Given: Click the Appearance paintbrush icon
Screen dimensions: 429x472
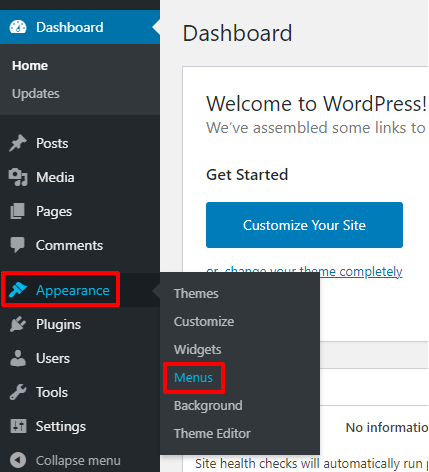Looking at the screenshot, I should coord(18,290).
